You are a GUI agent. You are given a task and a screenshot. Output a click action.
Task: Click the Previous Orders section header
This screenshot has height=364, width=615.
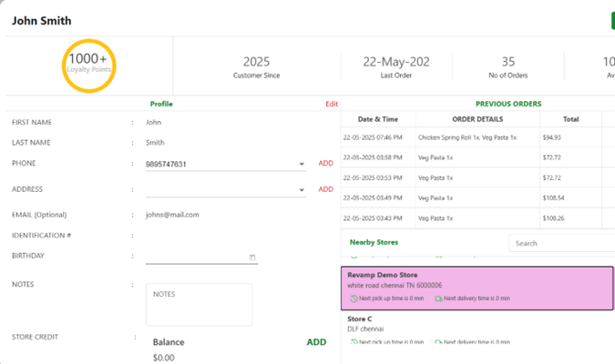507,105
